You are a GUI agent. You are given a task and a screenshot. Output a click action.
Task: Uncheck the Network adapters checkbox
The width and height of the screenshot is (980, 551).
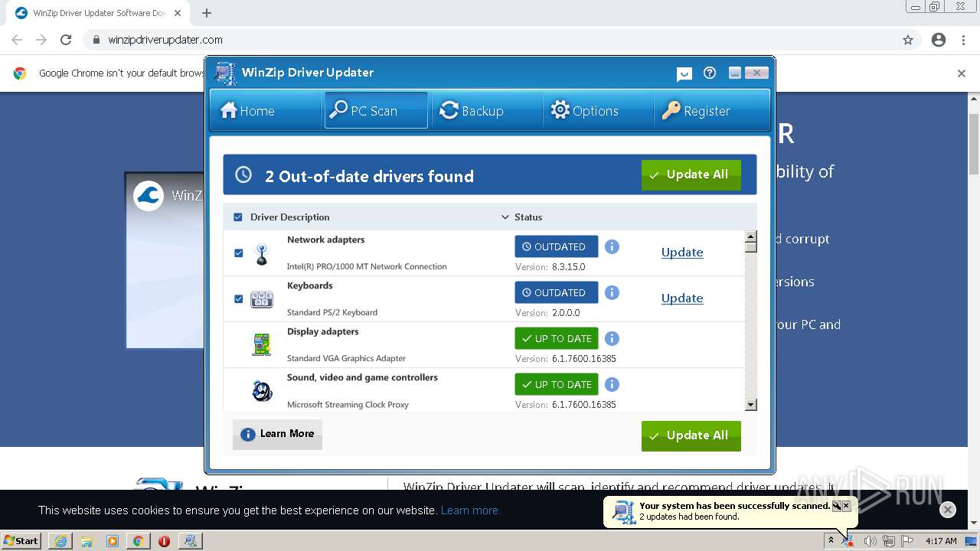(x=238, y=253)
